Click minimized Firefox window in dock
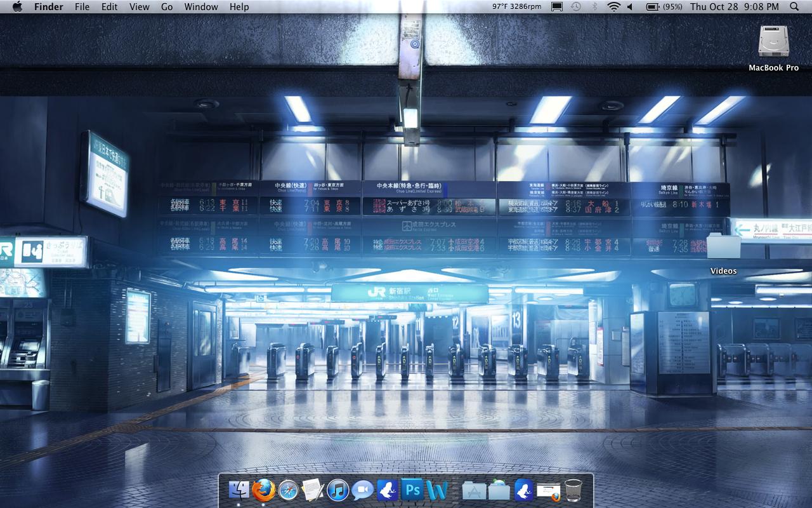Viewport: 812px width, 508px height. [x=549, y=491]
